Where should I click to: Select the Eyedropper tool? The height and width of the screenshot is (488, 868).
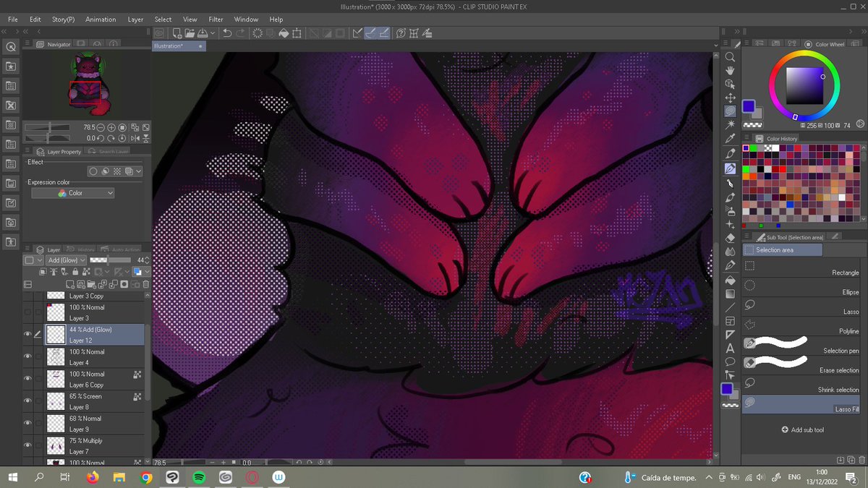click(731, 139)
